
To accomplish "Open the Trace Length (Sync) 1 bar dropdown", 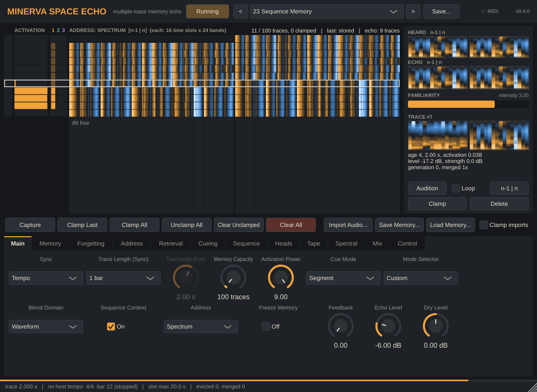I will (x=123, y=278).
